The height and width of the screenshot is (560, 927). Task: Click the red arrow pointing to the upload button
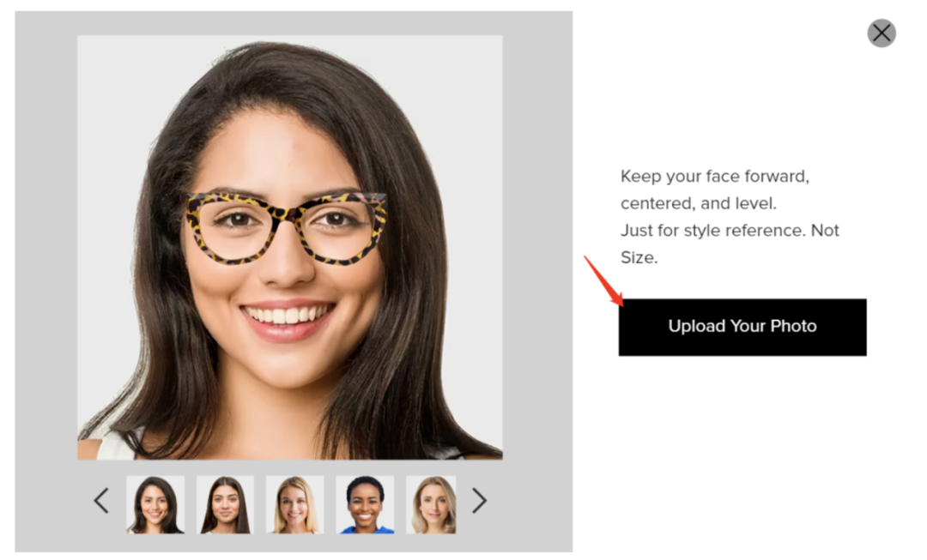603,281
